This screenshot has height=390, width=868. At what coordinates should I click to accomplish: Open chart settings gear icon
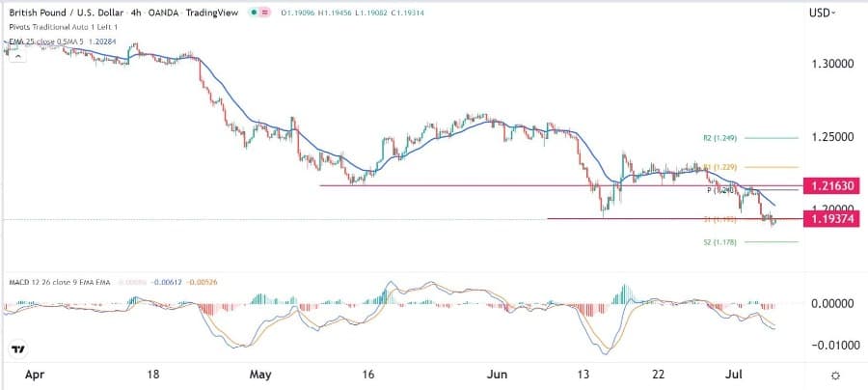(x=835, y=374)
